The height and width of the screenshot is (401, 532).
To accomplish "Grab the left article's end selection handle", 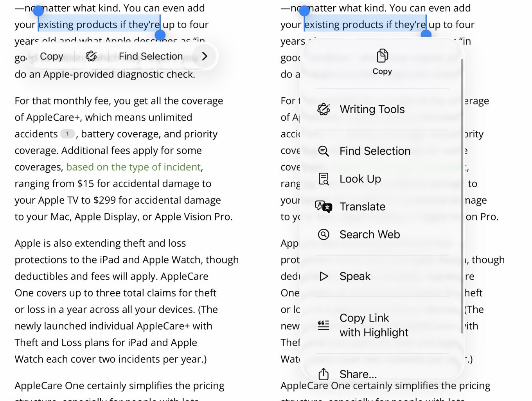I will tap(160, 35).
